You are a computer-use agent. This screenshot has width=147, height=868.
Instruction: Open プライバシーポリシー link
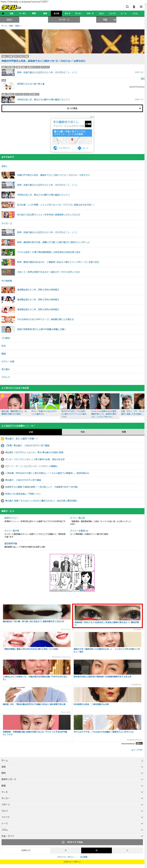pyautogui.click(x=66, y=857)
